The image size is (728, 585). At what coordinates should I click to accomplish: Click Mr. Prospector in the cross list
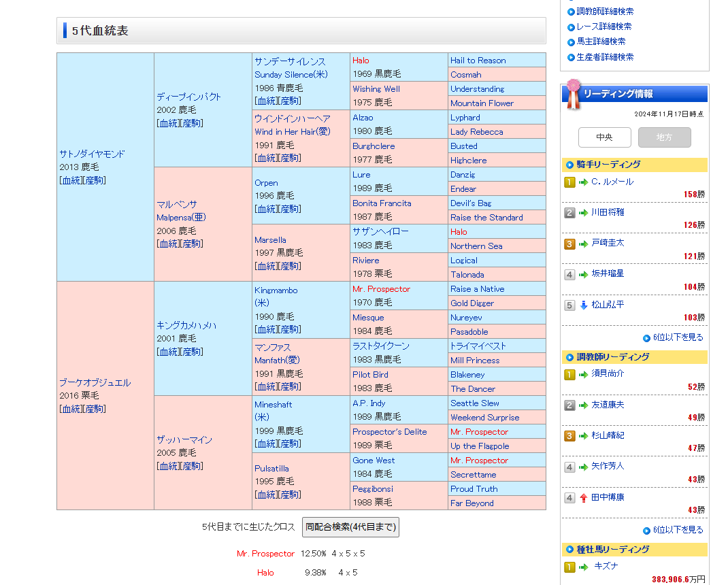click(265, 554)
